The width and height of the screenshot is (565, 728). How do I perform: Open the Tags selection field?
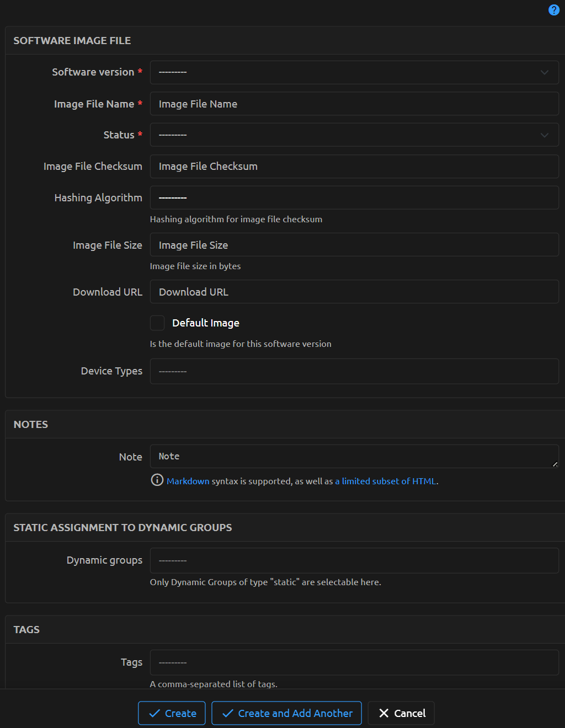[354, 662]
